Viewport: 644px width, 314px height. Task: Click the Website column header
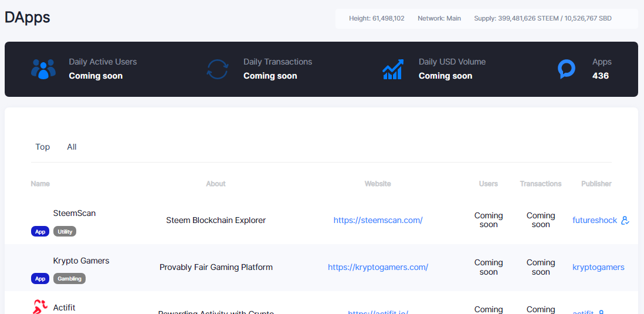click(378, 184)
